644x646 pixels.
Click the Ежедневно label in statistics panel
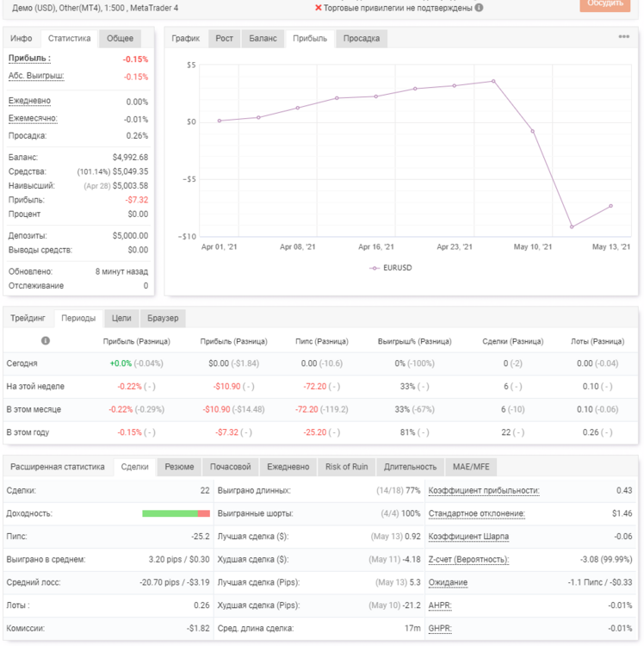pos(29,101)
